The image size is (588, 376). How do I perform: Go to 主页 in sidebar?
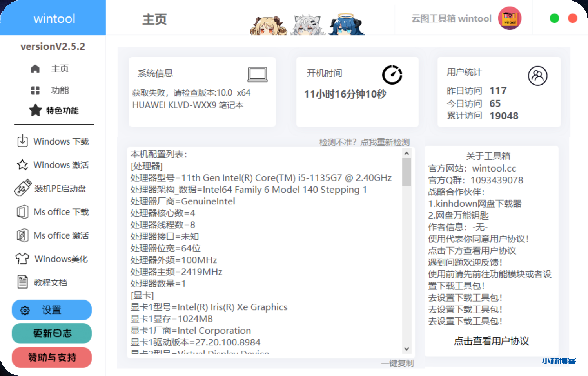[x=51, y=69]
